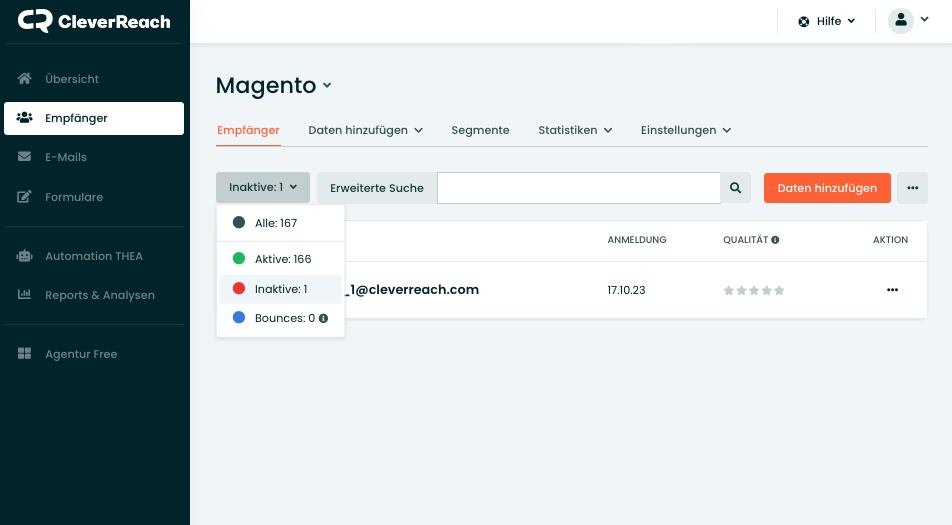Open the Hilfe dropdown
The width and height of the screenshot is (952, 525).
pyautogui.click(x=826, y=21)
